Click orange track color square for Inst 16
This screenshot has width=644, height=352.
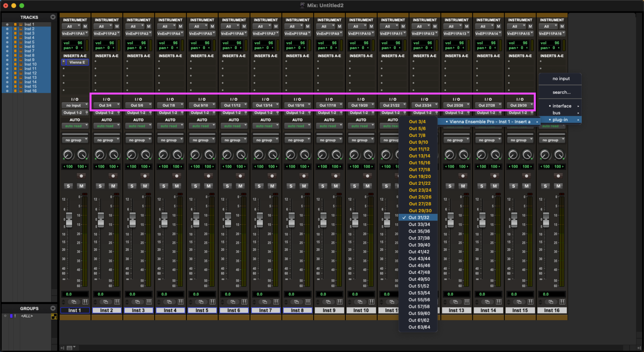[x=16, y=91]
